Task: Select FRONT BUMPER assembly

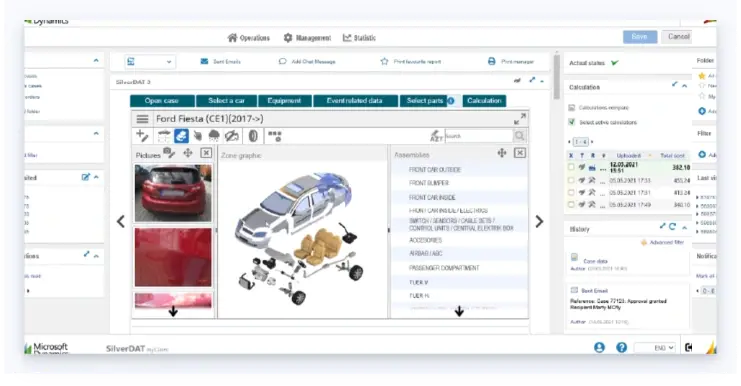Action: tap(459, 183)
